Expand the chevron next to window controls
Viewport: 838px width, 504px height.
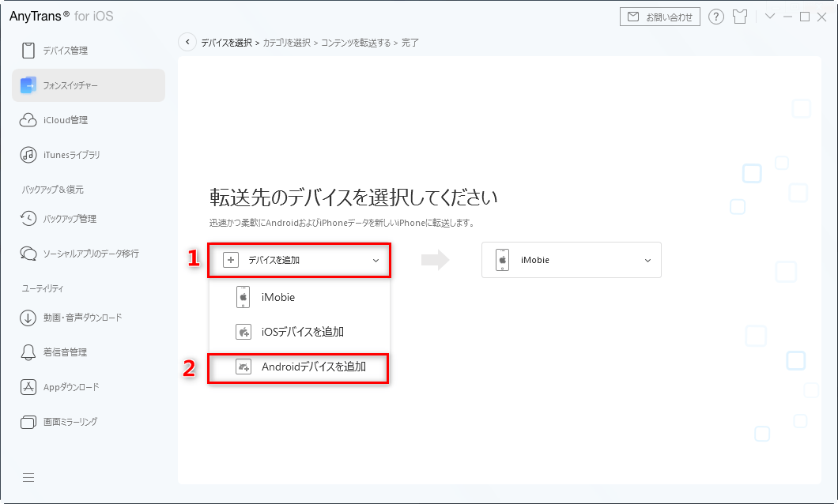pyautogui.click(x=768, y=16)
